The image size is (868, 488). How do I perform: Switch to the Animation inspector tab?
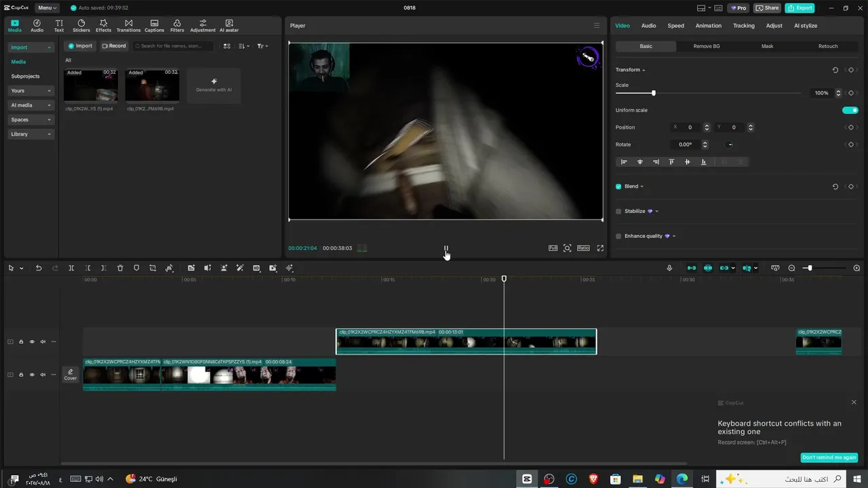click(x=708, y=26)
